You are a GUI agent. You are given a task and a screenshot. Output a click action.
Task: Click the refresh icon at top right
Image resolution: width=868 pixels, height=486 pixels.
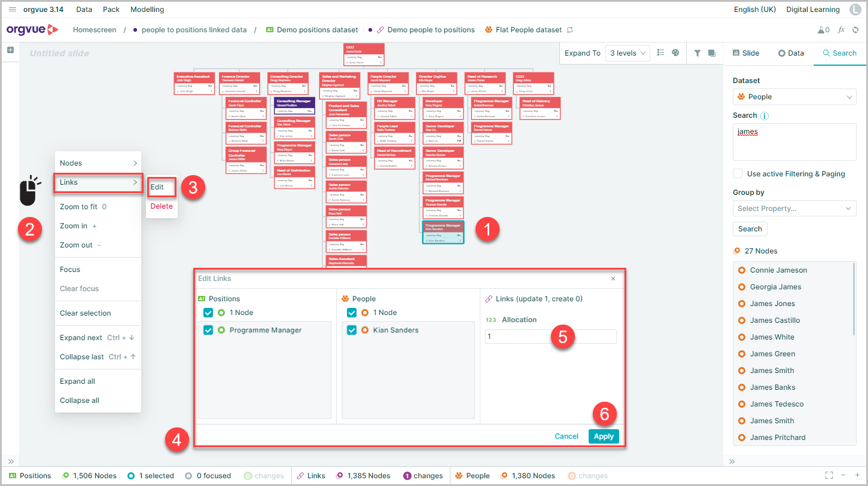point(855,29)
